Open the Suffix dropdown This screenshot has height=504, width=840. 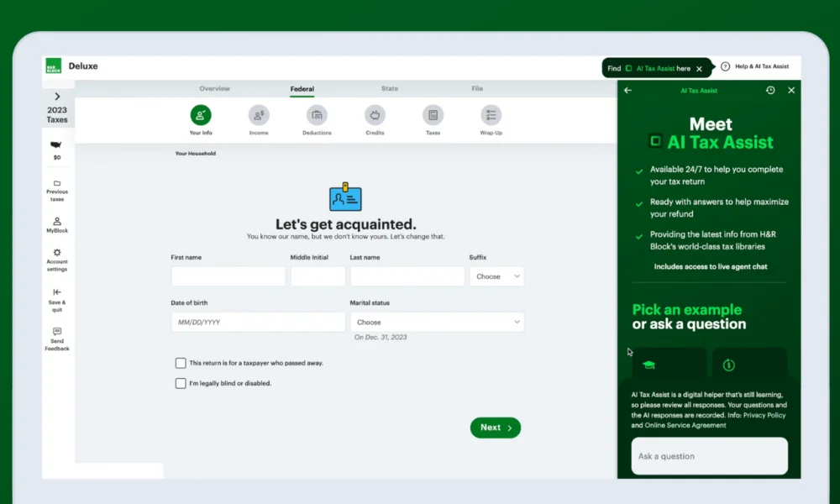496,276
